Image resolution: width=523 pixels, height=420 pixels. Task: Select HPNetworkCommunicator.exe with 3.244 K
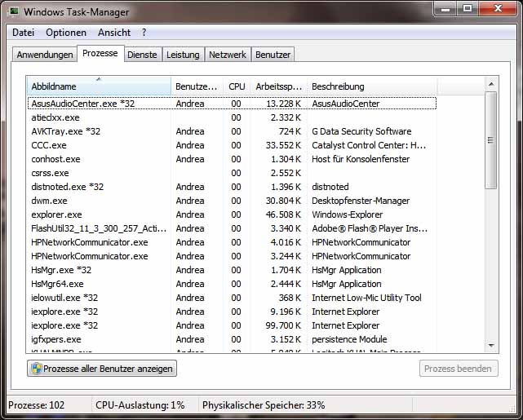click(x=232, y=256)
